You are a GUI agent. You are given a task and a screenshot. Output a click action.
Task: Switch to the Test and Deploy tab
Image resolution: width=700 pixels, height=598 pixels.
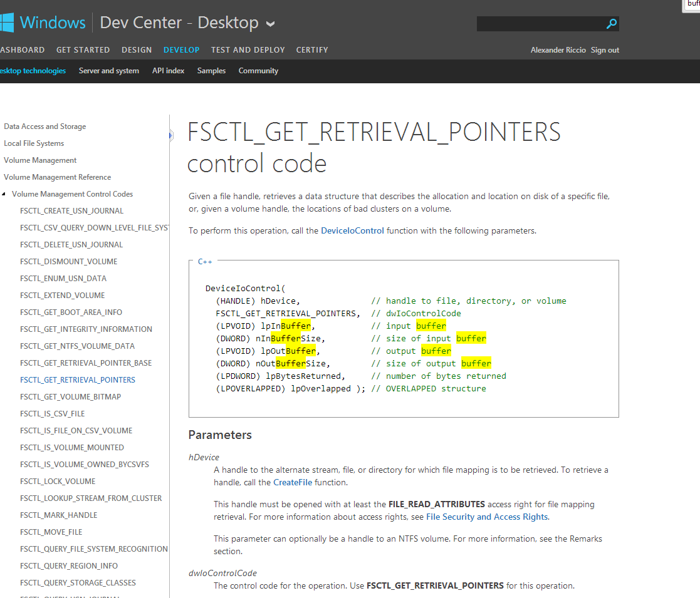pos(248,50)
